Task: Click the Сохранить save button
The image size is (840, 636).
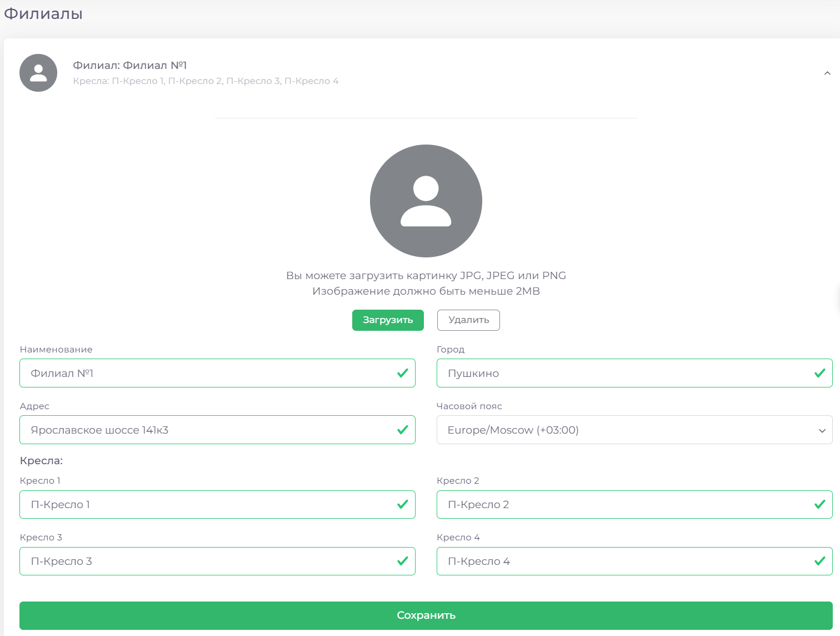Action: [x=426, y=615]
